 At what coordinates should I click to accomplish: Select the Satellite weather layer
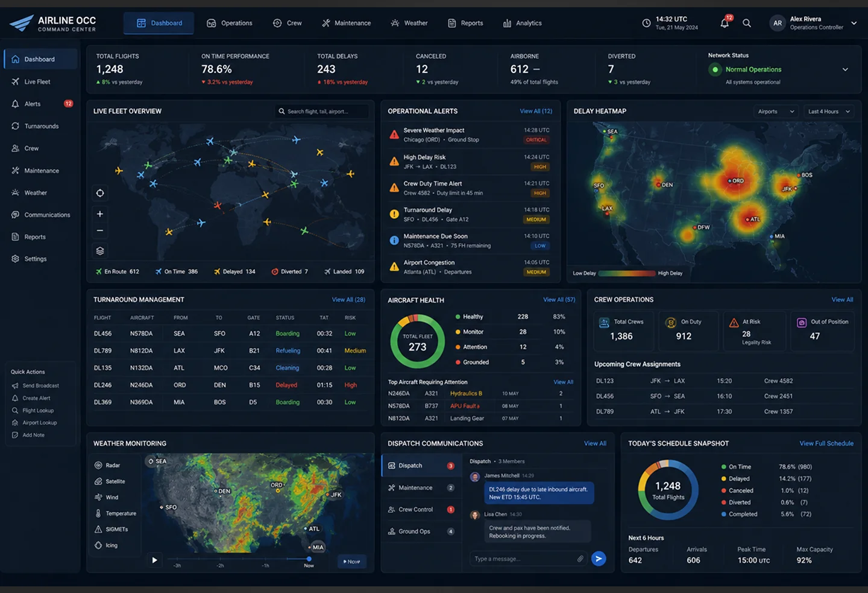click(x=110, y=481)
